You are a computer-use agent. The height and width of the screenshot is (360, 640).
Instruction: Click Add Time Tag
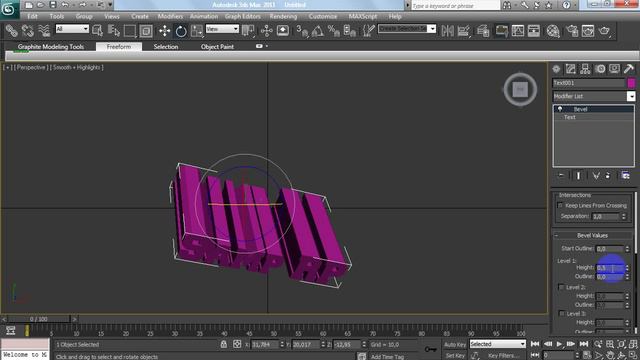click(387, 357)
